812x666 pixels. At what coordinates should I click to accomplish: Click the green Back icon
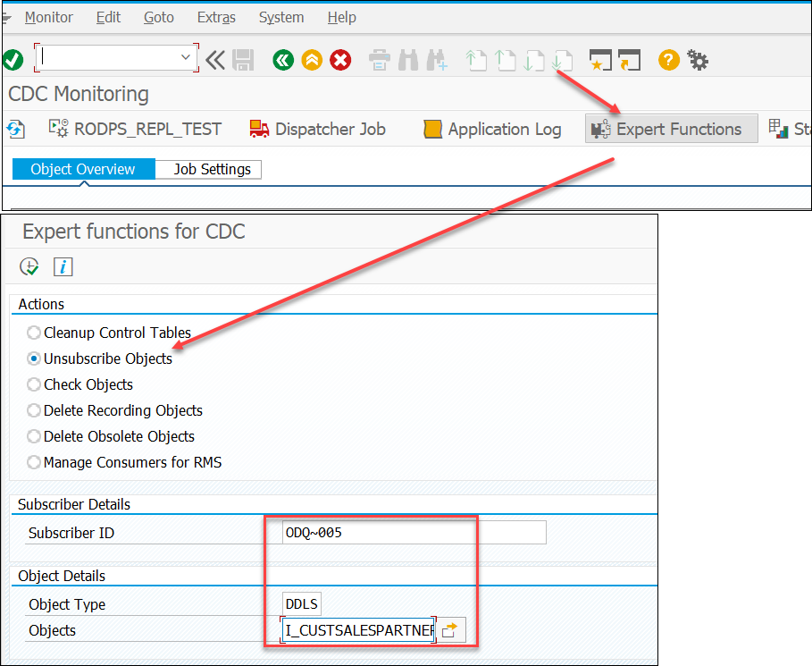click(283, 60)
